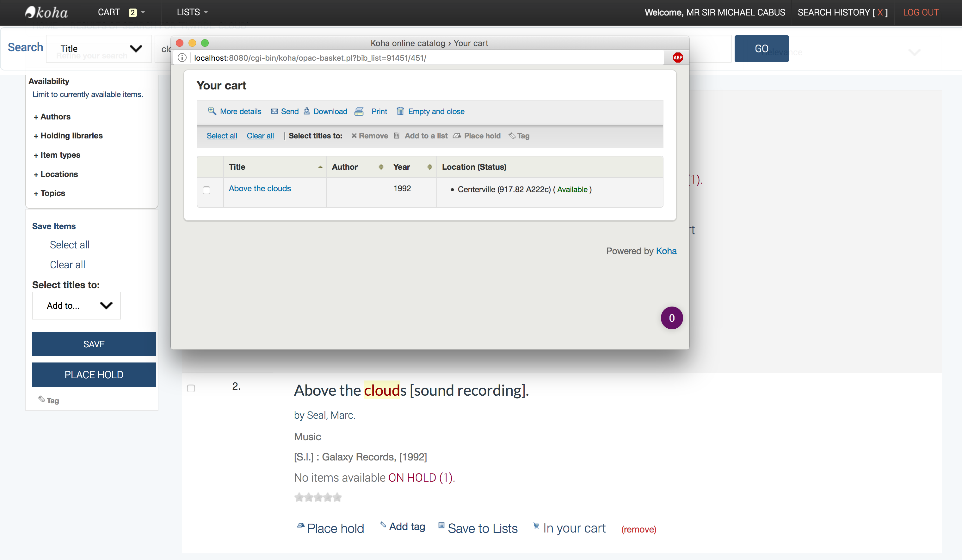The width and height of the screenshot is (962, 560).
Task: Click the star rating for result 2
Action: (318, 497)
